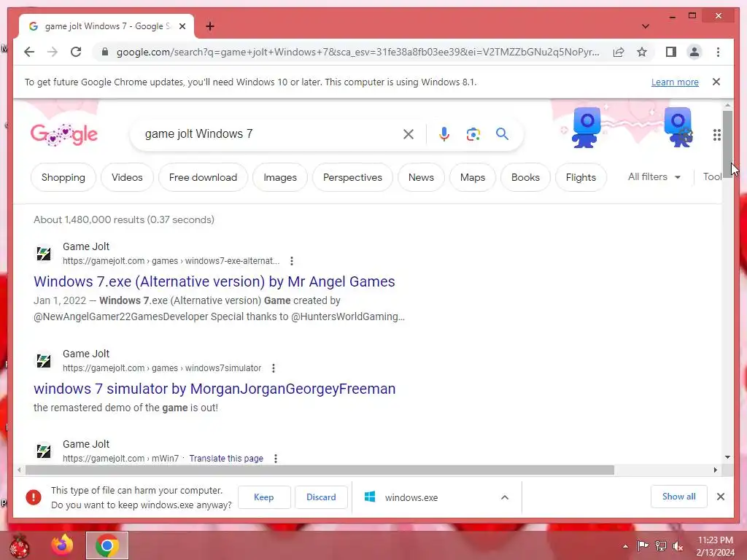Image resolution: width=747 pixels, height=560 pixels.
Task: Open the side panel
Action: tap(671, 52)
